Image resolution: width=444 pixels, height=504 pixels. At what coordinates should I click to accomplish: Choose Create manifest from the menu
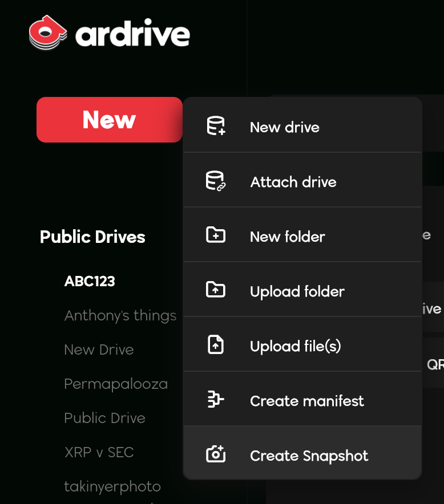[x=302, y=399]
